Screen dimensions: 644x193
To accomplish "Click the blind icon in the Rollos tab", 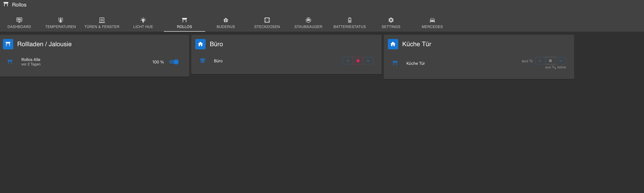I will (185, 20).
